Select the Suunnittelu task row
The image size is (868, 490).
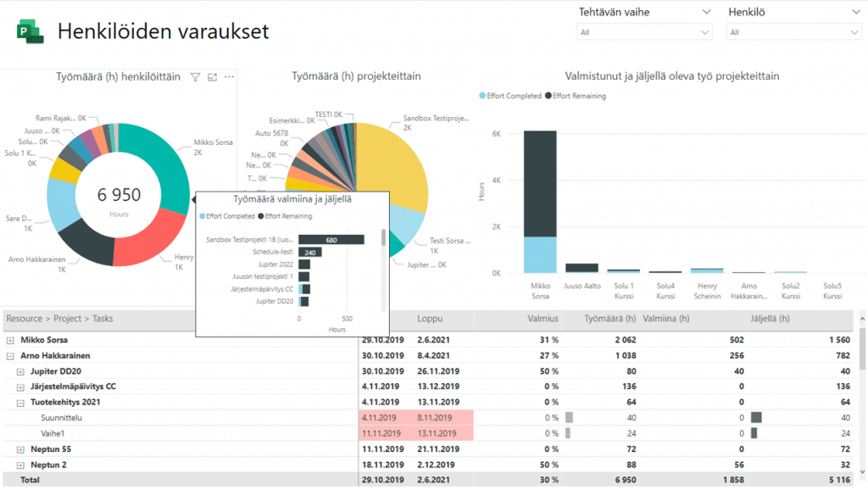61,418
